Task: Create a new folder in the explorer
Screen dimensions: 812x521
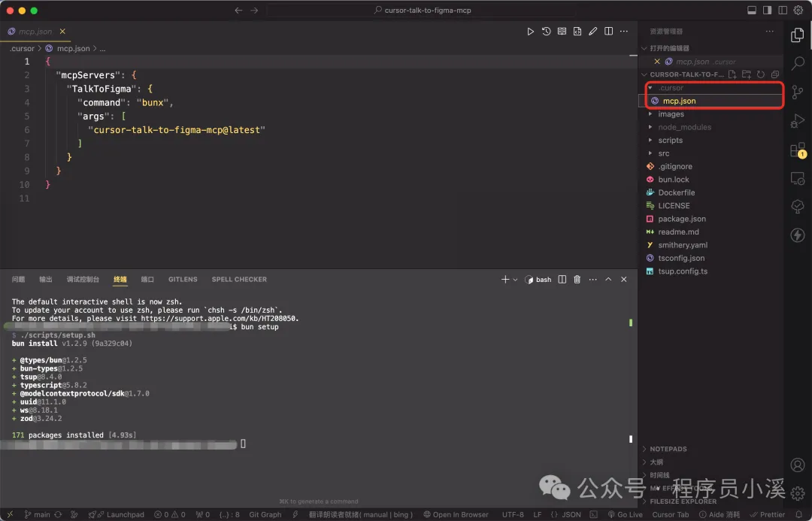Action: [x=747, y=74]
